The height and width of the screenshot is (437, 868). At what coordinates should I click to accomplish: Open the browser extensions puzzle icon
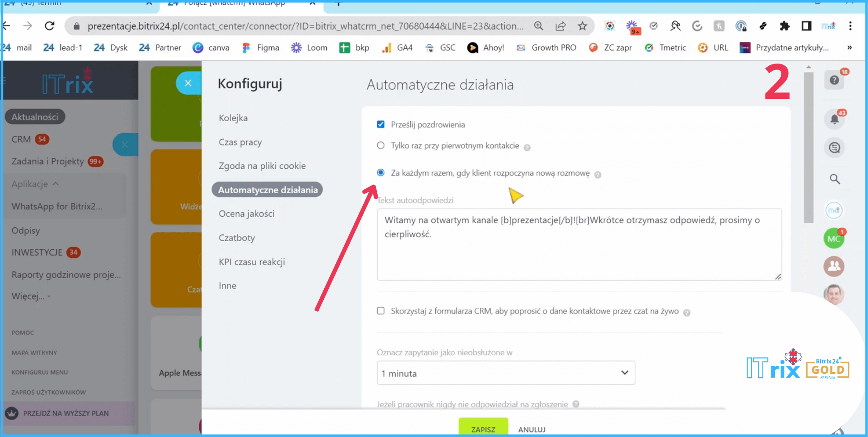tap(785, 26)
